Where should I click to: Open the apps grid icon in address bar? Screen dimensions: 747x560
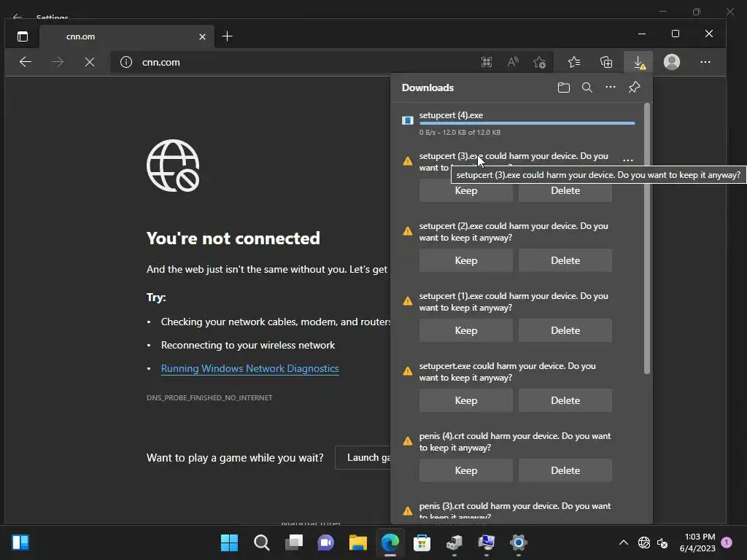click(487, 62)
